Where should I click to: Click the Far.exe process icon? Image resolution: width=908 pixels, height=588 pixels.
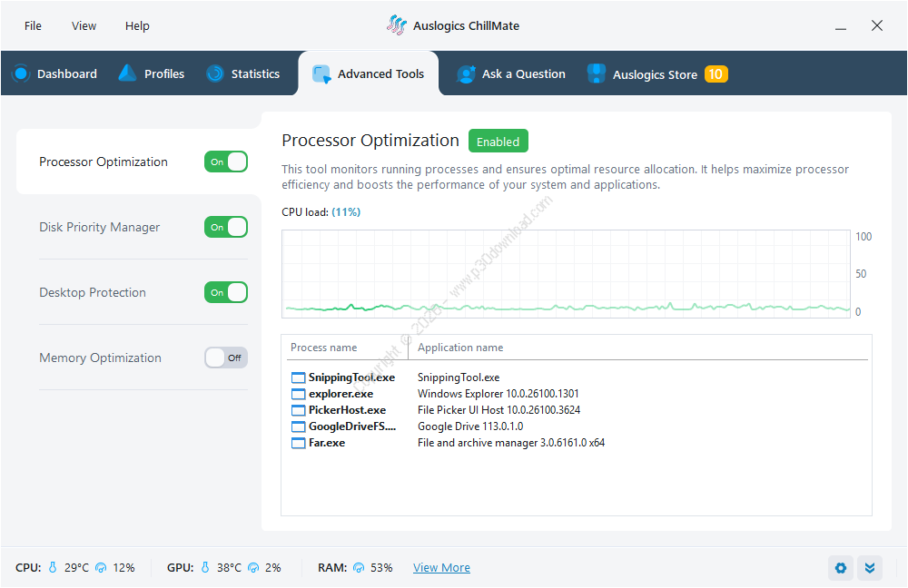click(298, 443)
